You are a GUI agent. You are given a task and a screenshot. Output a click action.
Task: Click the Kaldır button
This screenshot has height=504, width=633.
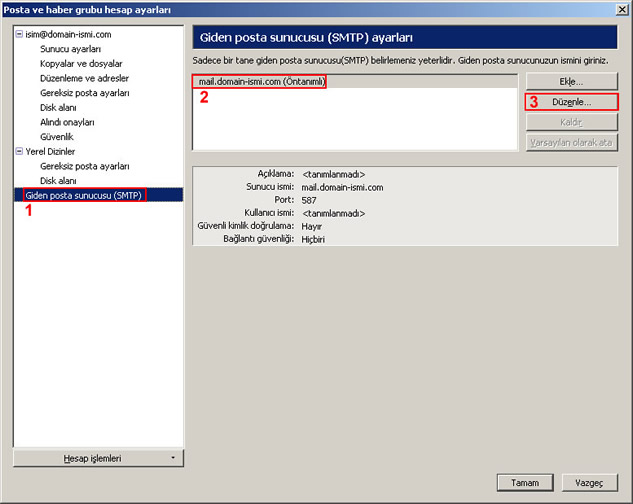point(571,122)
